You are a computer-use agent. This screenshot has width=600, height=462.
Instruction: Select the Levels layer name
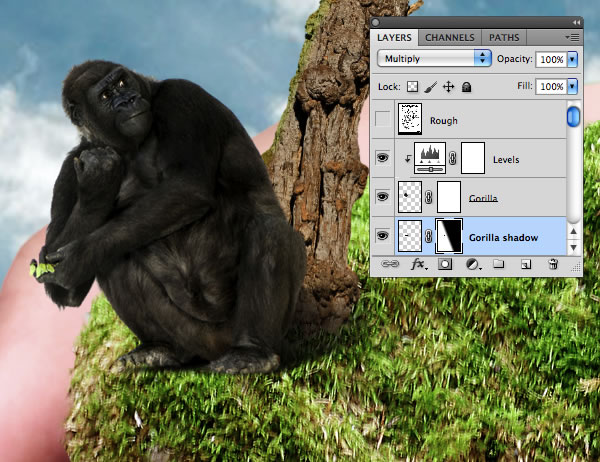[x=506, y=160]
